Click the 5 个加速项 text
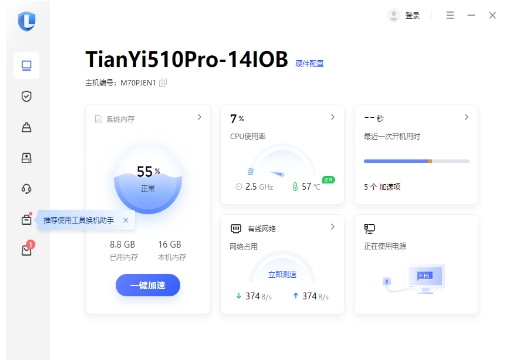Screen dimensions: 522x360 382,187
